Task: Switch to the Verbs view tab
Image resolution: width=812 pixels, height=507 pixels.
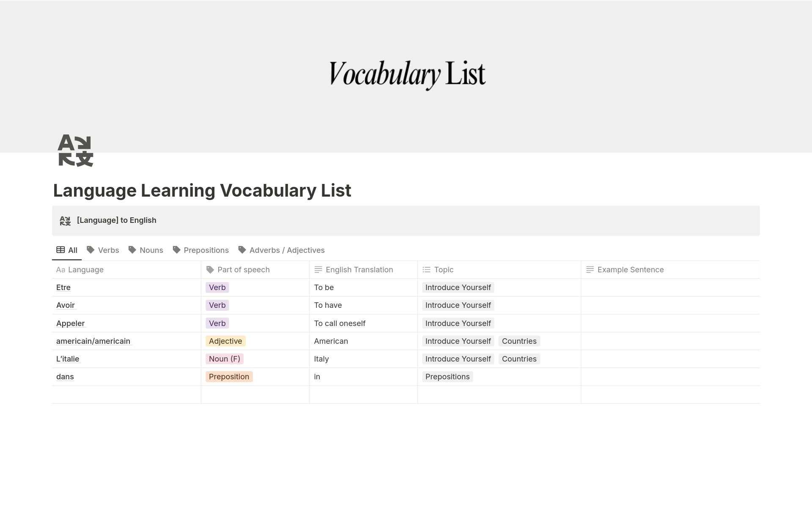Action: click(x=108, y=250)
